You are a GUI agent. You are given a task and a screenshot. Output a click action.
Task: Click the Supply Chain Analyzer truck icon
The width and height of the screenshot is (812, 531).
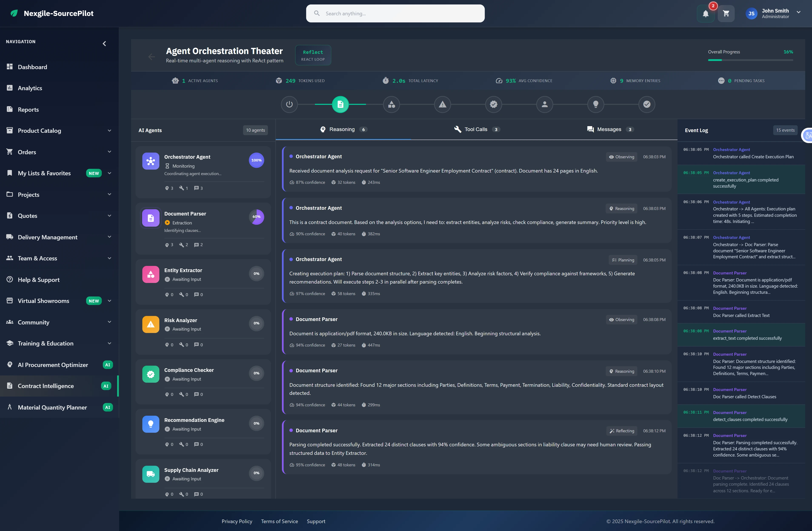pyautogui.click(x=150, y=474)
